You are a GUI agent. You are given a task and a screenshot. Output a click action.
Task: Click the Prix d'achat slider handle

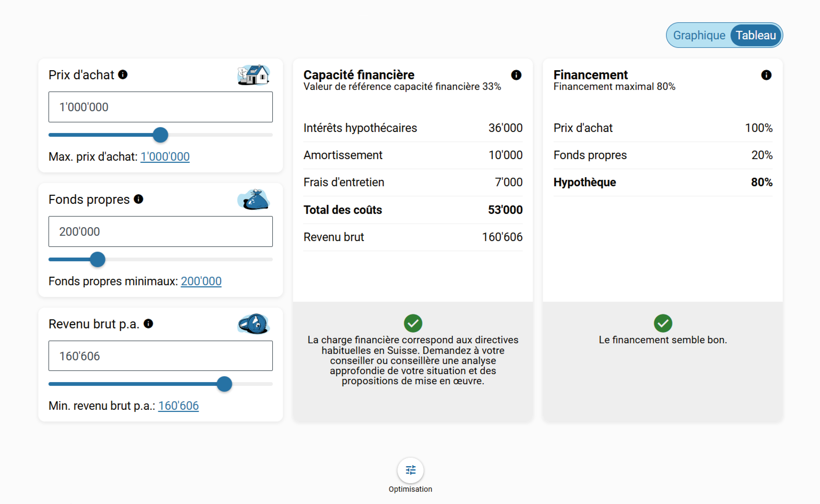click(x=160, y=135)
